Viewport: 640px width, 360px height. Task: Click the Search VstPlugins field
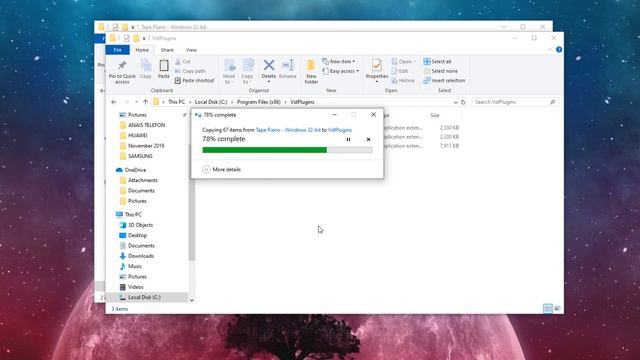[x=514, y=102]
